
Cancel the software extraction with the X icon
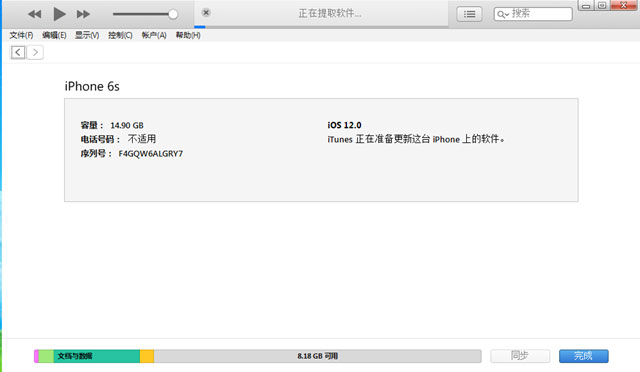(206, 13)
